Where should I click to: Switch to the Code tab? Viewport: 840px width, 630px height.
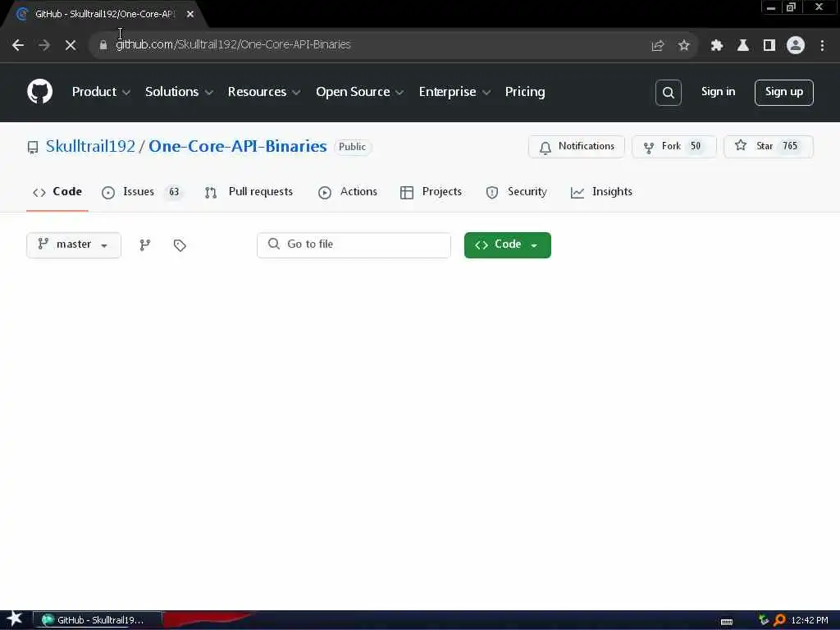click(x=57, y=192)
